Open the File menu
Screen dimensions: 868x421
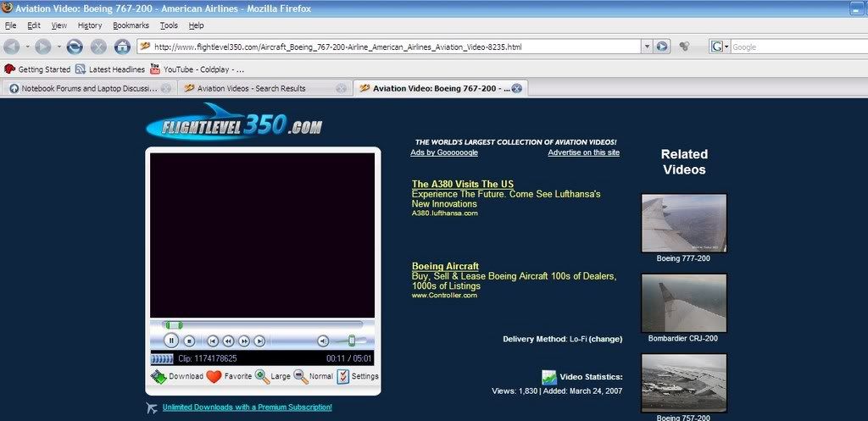tap(10, 25)
